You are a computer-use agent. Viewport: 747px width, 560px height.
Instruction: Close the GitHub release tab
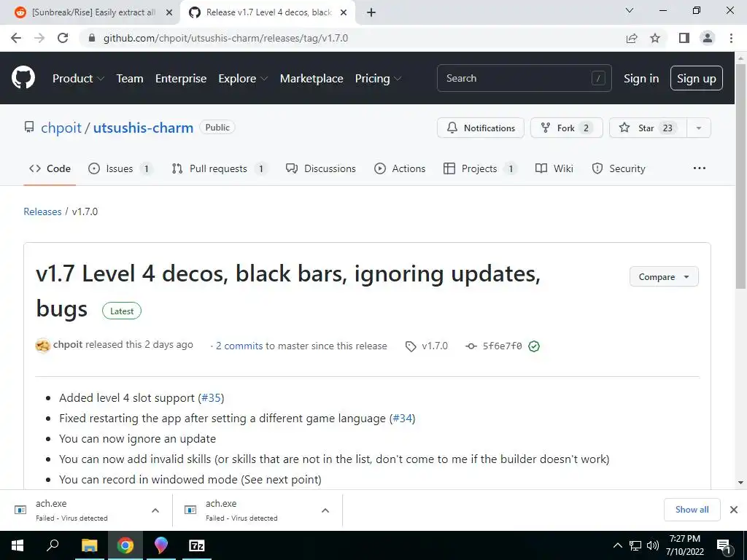click(x=344, y=12)
